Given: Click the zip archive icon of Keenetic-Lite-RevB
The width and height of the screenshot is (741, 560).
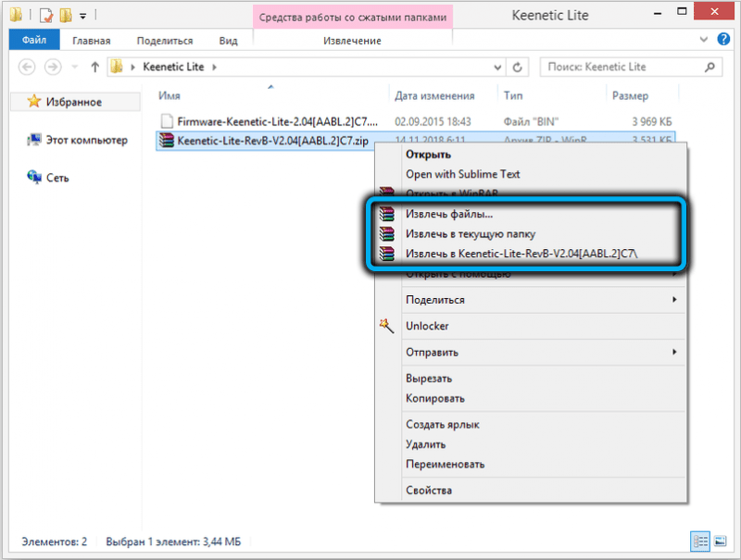Looking at the screenshot, I should click(167, 141).
